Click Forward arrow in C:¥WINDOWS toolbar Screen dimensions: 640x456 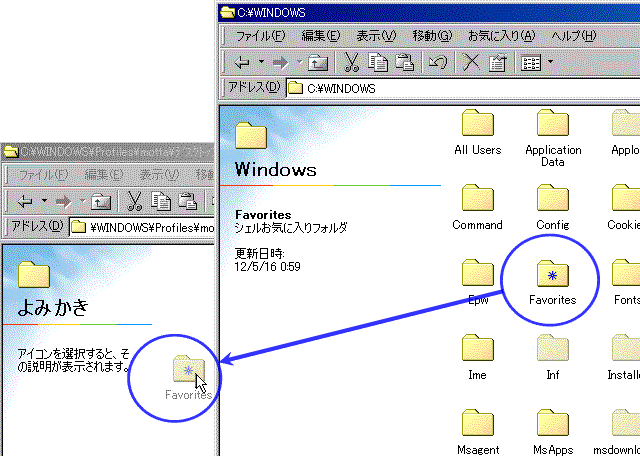point(281,62)
